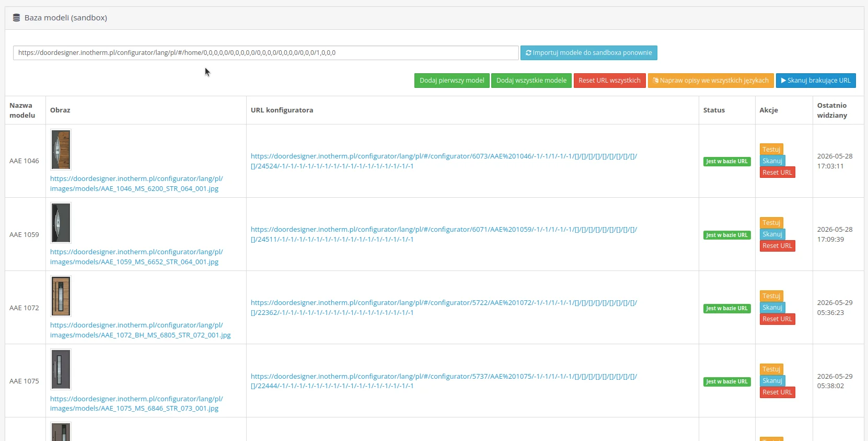Open configurator URL for AAE 1046

click(444, 161)
